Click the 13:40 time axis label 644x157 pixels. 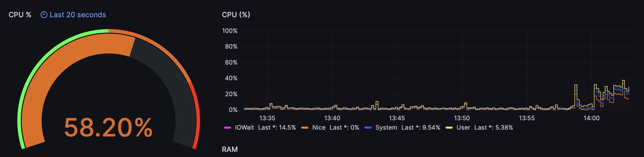coord(332,118)
